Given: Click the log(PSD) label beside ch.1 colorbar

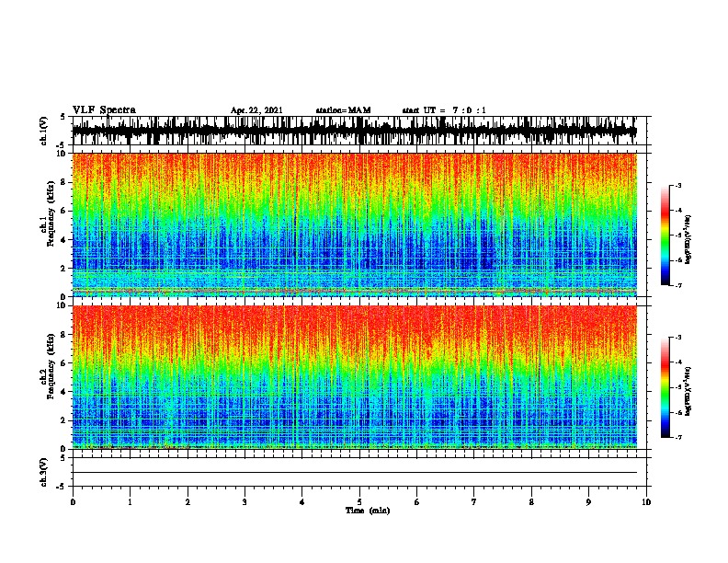Looking at the screenshot, I should (688, 239).
